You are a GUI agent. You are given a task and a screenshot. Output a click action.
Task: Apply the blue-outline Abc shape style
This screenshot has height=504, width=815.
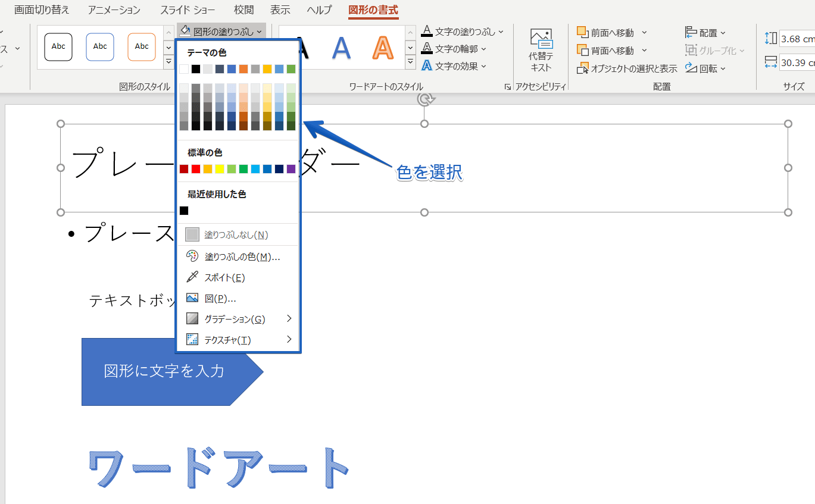[x=100, y=46]
